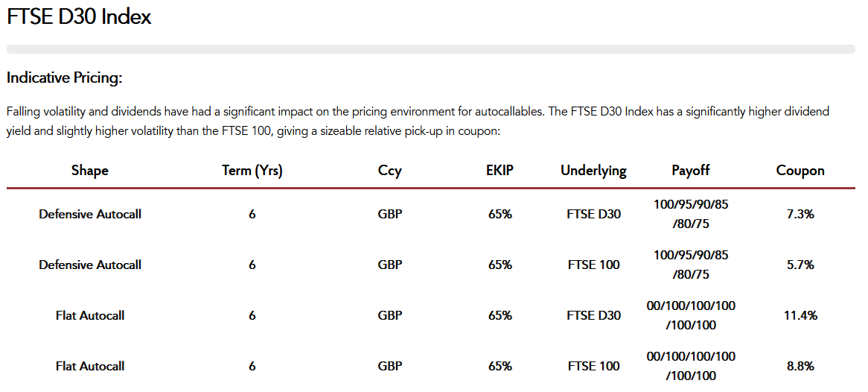Click the payoff value in 11.4% coupon row

(x=691, y=315)
